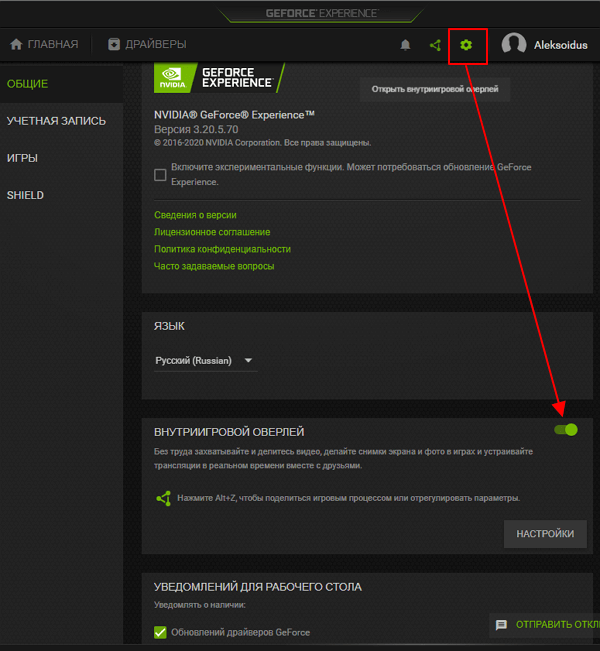600x651 pixels.
Task: Click the Alt+Z hint text
Action: pyautogui.click(x=349, y=498)
